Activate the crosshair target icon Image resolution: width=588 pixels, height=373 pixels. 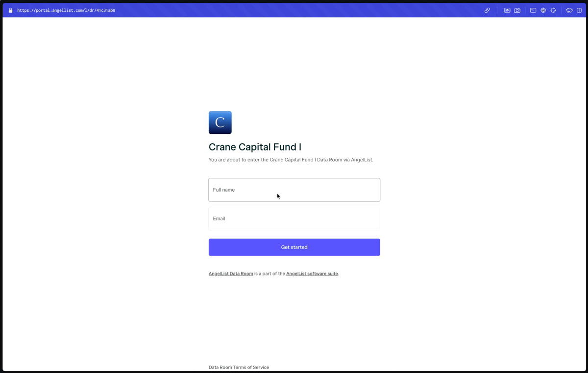(x=554, y=10)
